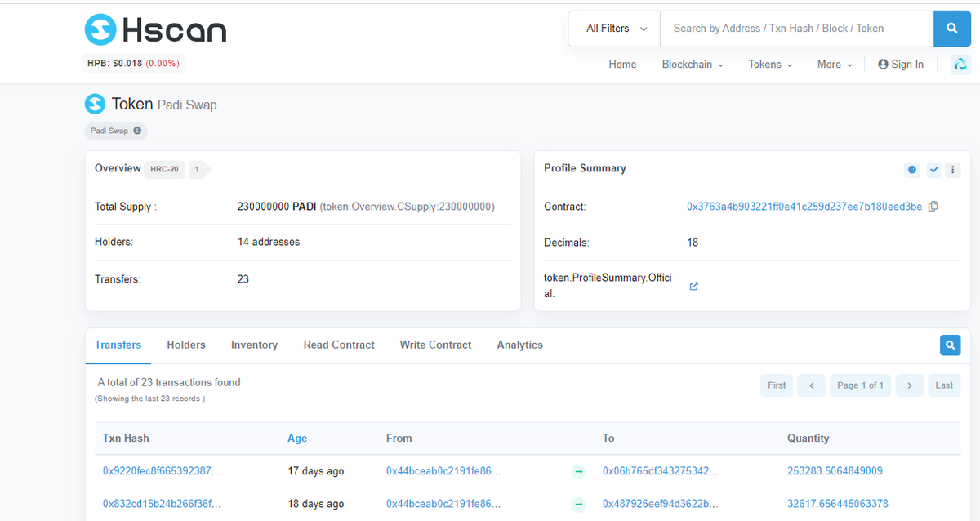Viewport: 980px width, 521px height.
Task: Click the search icon in transfers tab bar
Action: click(x=950, y=345)
